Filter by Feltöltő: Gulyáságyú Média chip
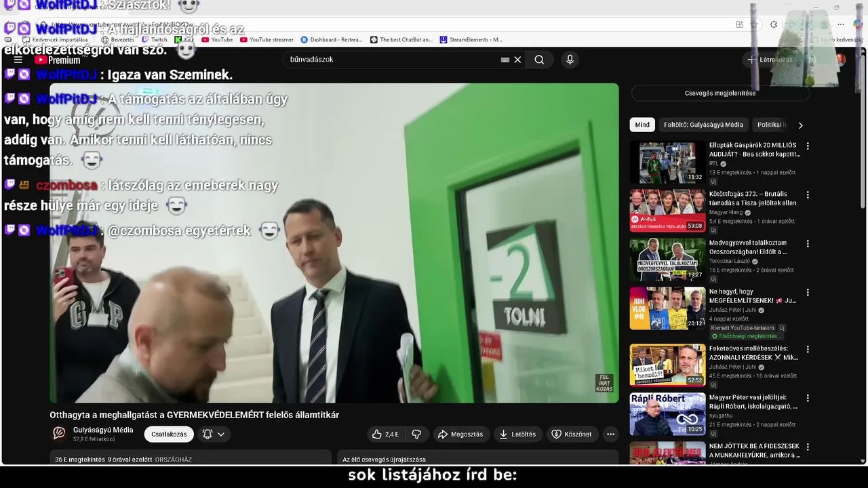 tap(703, 125)
